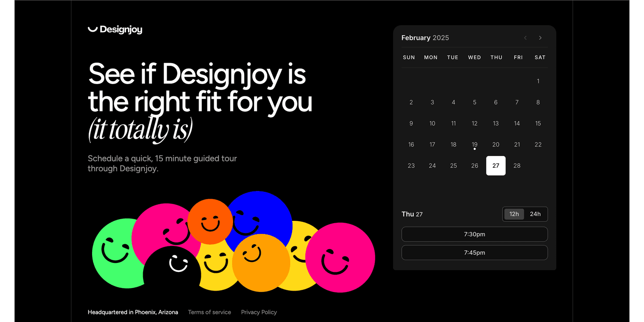644x322 pixels.
Task: Click the SUN column header
Action: (x=409, y=58)
